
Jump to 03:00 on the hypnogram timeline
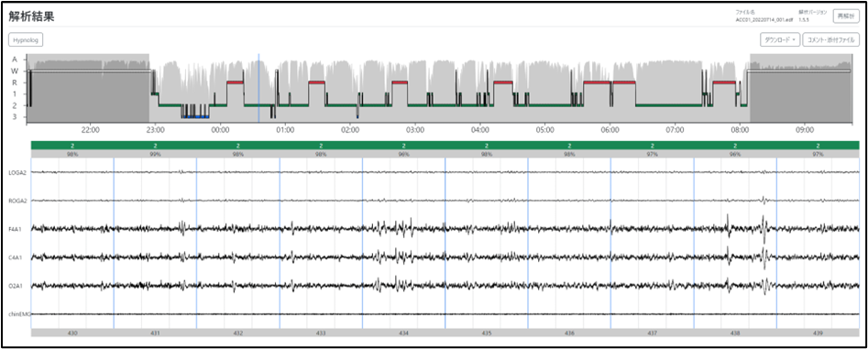[x=414, y=129]
